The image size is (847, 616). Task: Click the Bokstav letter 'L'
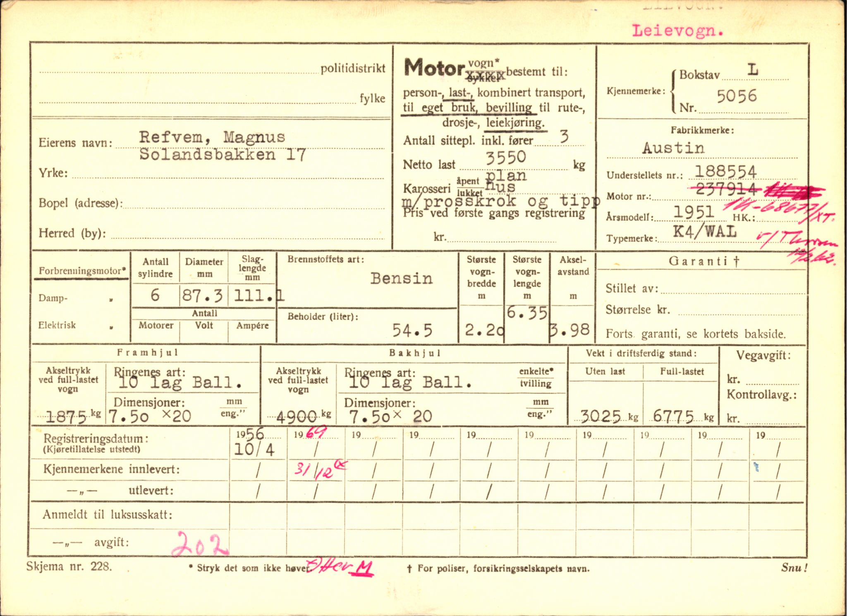753,70
